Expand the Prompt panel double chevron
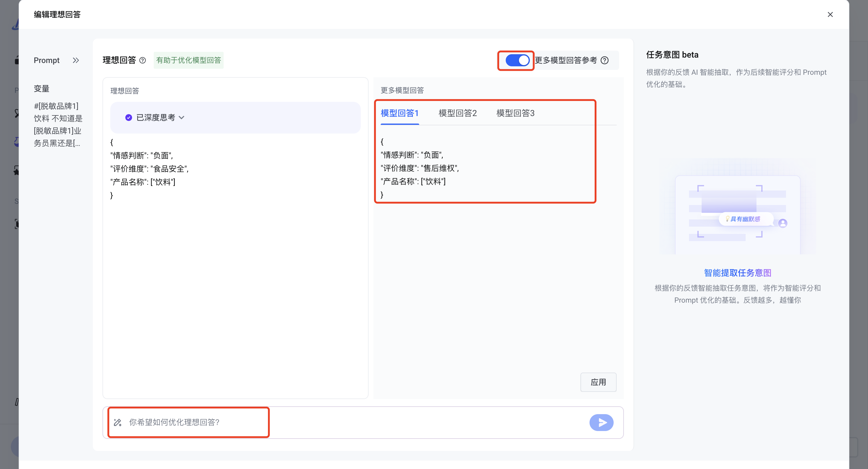This screenshot has width=868, height=469. [76, 60]
